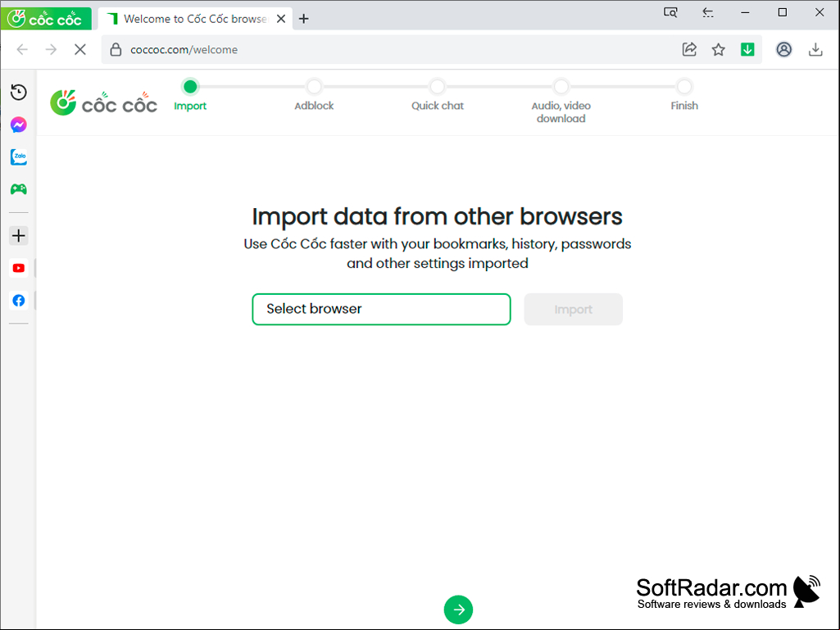The width and height of the screenshot is (840, 630).
Task: Open Messenger in the sidebar
Action: [19, 125]
